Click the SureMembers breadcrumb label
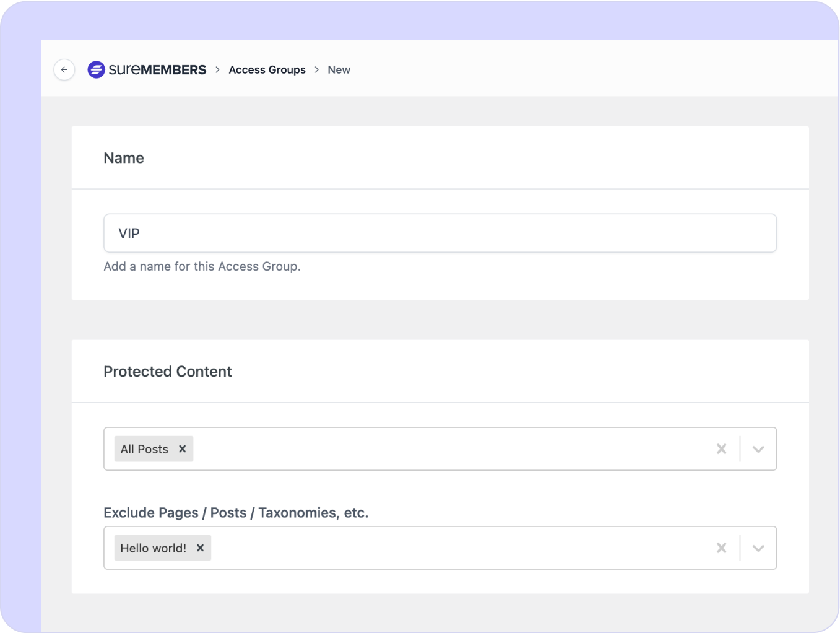 tap(157, 69)
